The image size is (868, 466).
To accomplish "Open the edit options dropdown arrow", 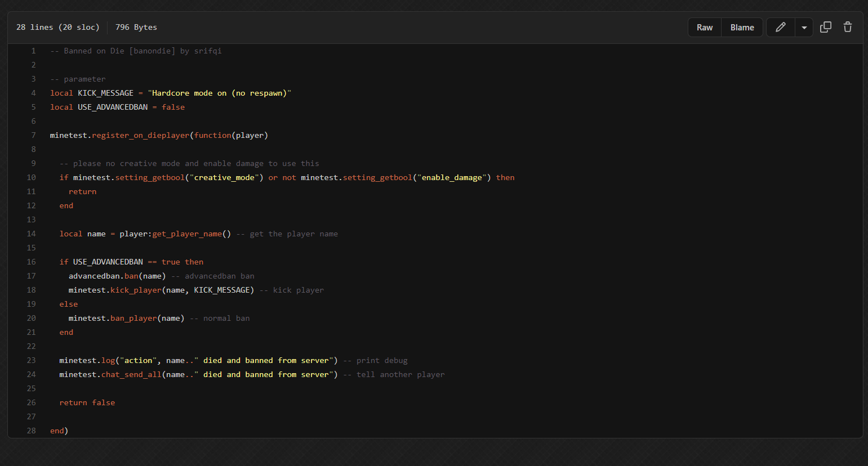I will click(x=804, y=28).
